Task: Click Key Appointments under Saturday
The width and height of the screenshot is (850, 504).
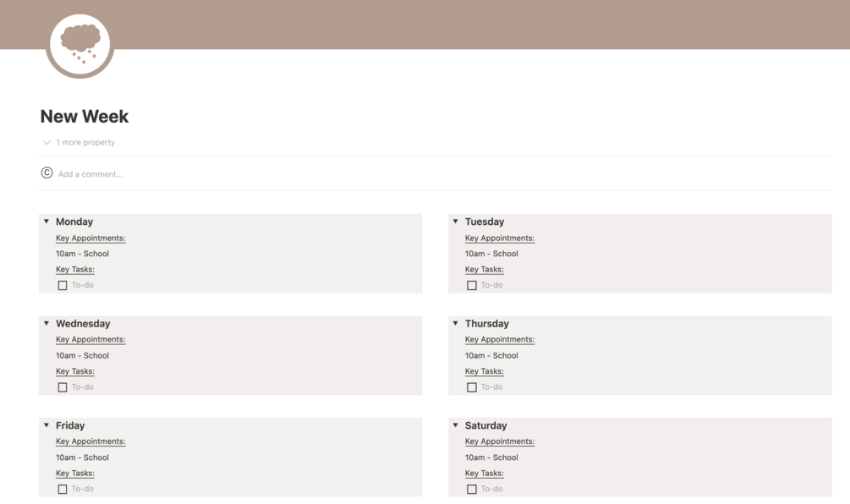Action: click(x=500, y=441)
